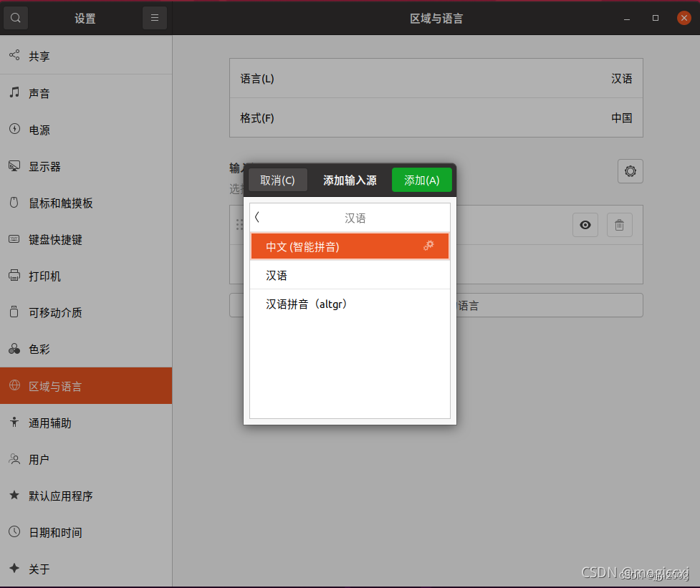Open 显示器 settings panel

86,166
